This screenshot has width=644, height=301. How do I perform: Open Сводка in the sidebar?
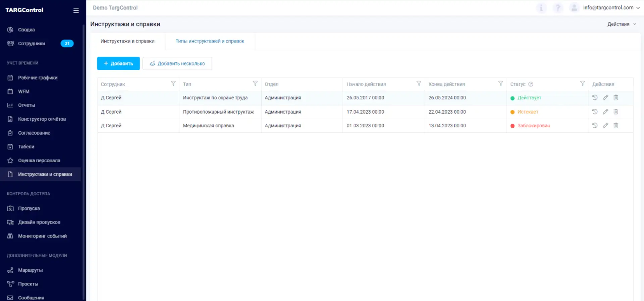click(x=26, y=30)
